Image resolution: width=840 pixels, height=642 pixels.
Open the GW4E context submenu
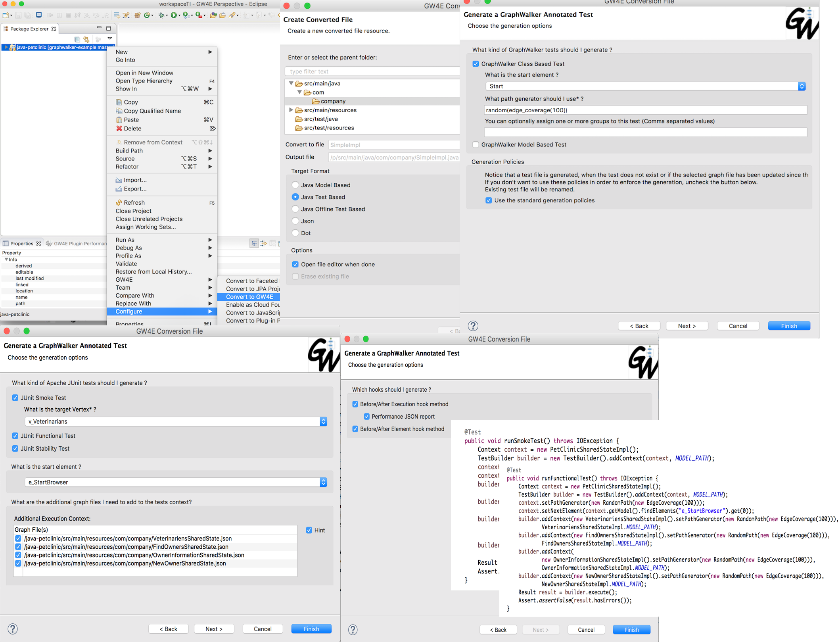click(x=162, y=280)
